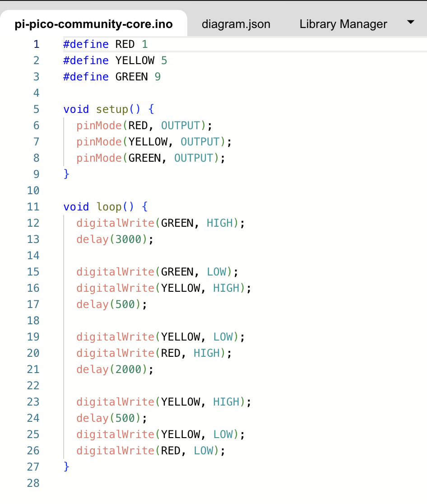
Task: Click the '#define GREEN 9' line
Action: [112, 76]
